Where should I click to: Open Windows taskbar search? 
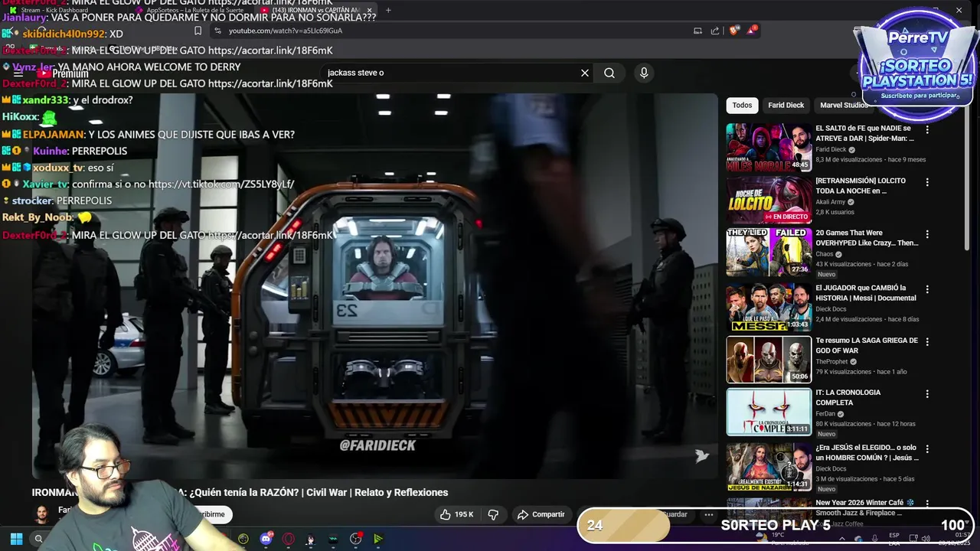(x=38, y=539)
